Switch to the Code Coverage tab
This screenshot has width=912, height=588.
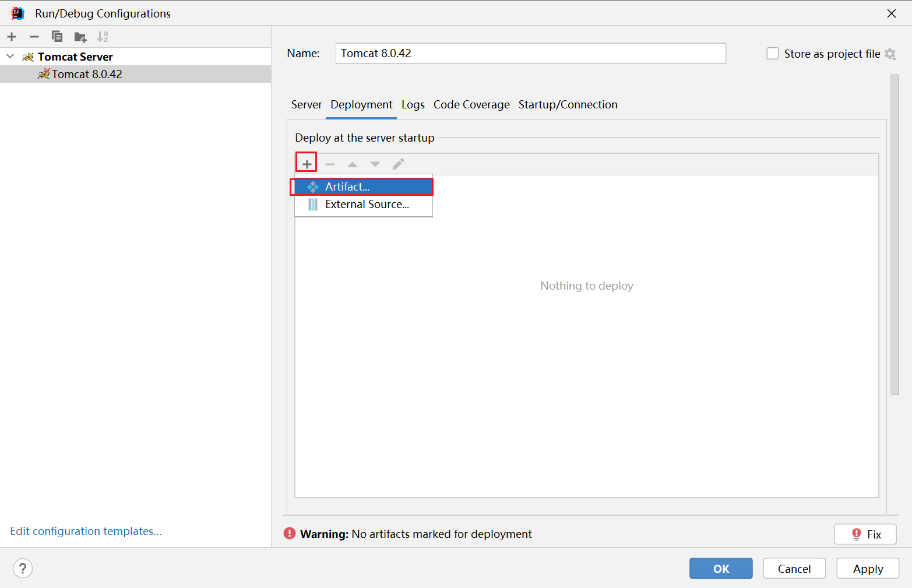coord(471,104)
